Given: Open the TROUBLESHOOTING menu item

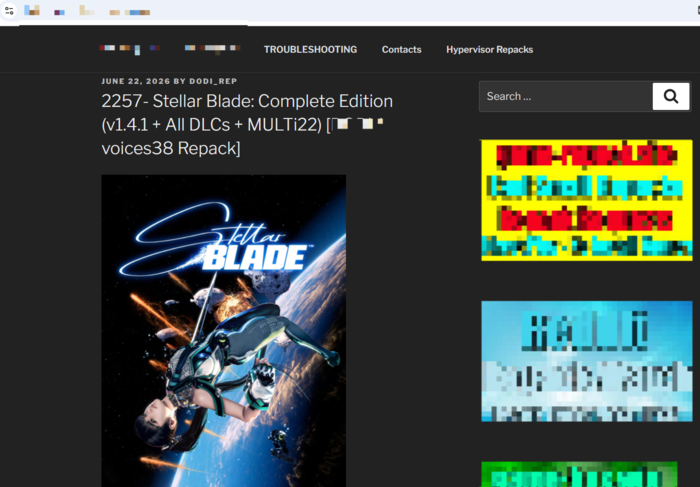Looking at the screenshot, I should point(310,50).
